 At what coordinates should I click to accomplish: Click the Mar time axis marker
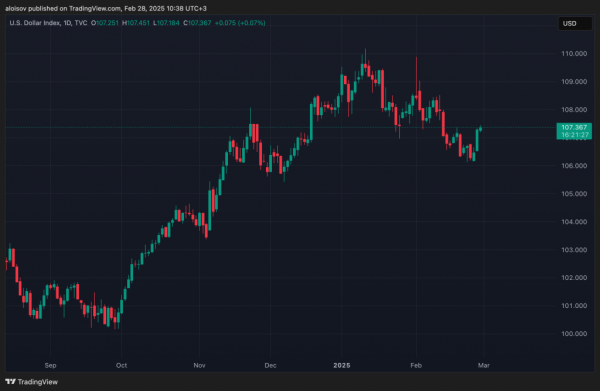(x=484, y=365)
